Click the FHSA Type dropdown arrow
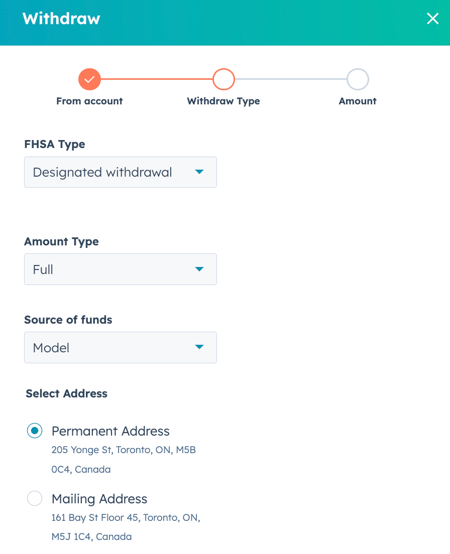The width and height of the screenshot is (450, 554). 199,172
